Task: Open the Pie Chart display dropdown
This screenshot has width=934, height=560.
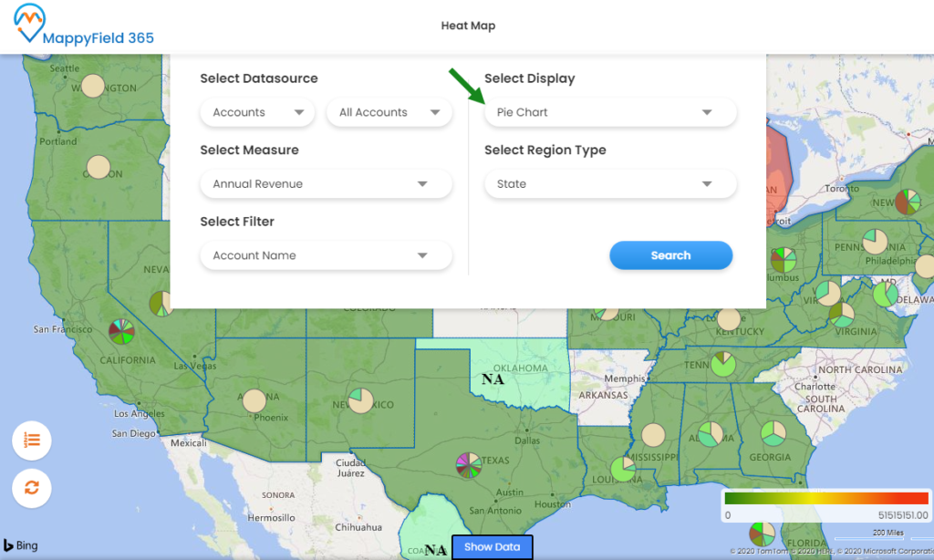Action: coord(609,112)
